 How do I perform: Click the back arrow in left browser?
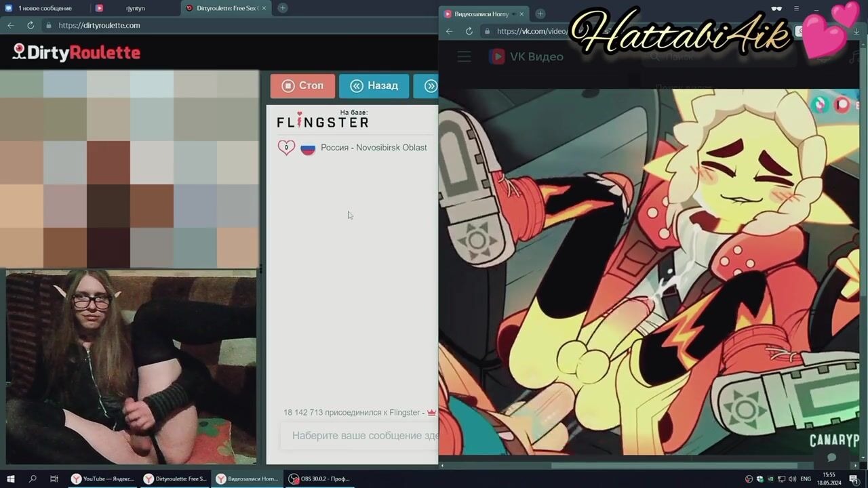[x=11, y=25]
